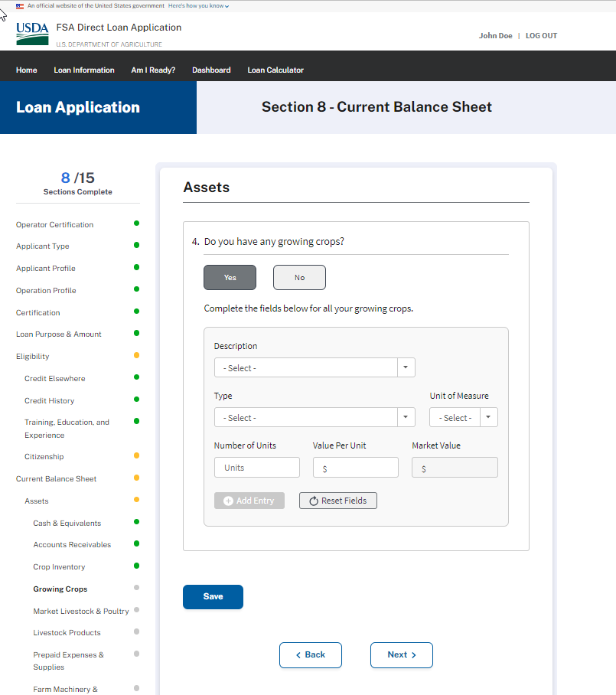Click the Save button

[x=213, y=596]
